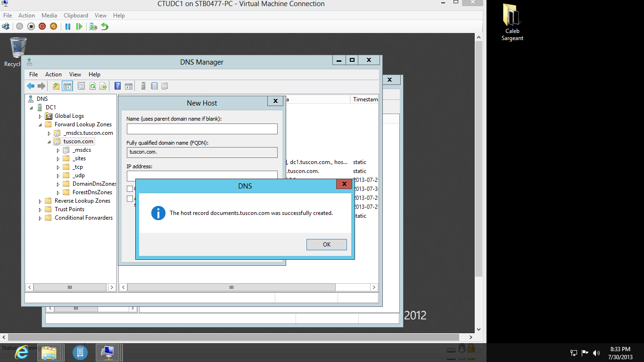Open the Caleb Sargeant desktop folder

coord(512,22)
